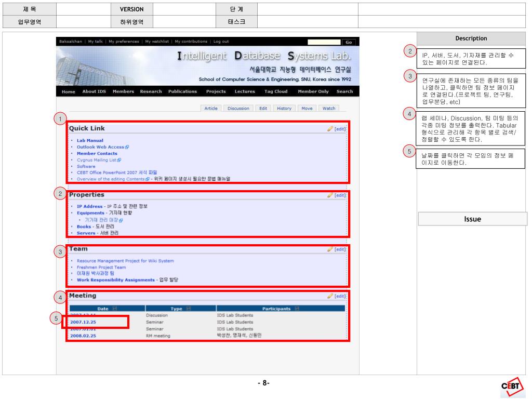The image size is (532, 399).
Task: Click the pencil edit icon beside Properties
Action: click(330, 195)
